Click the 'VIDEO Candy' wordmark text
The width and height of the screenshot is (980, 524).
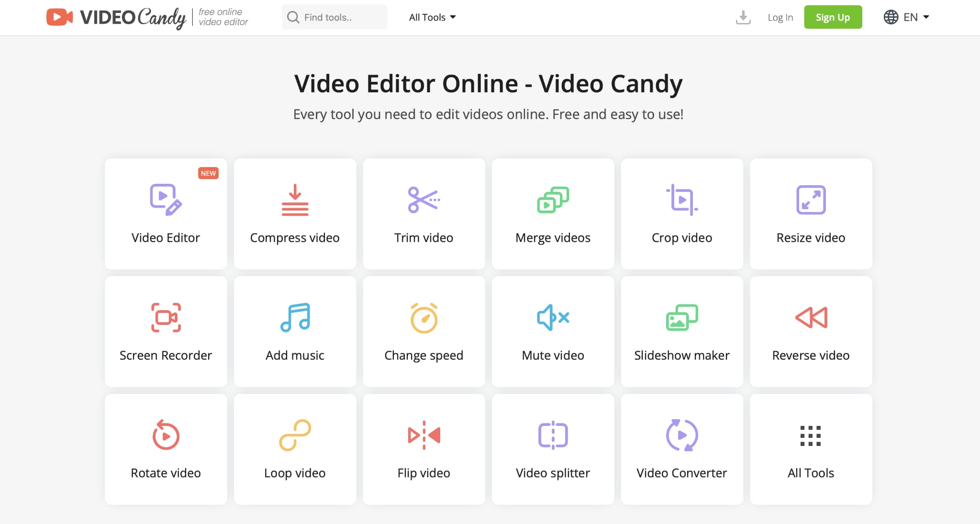coord(133,18)
